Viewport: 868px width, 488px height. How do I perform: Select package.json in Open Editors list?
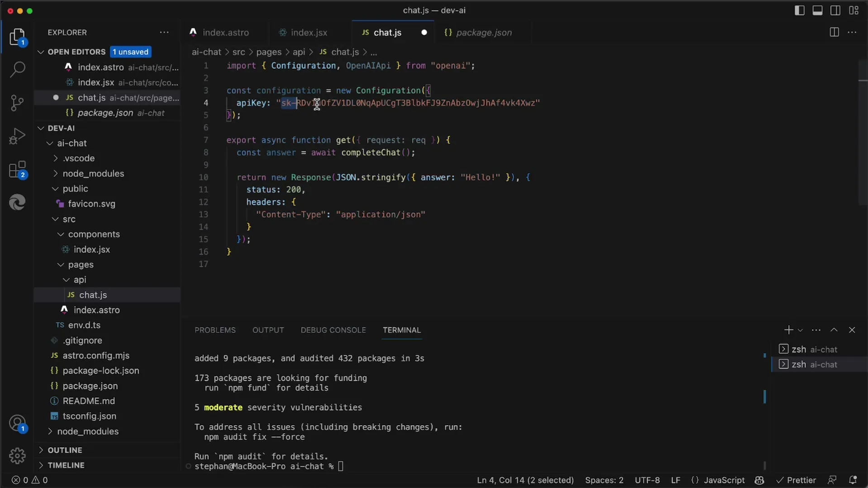[107, 113]
